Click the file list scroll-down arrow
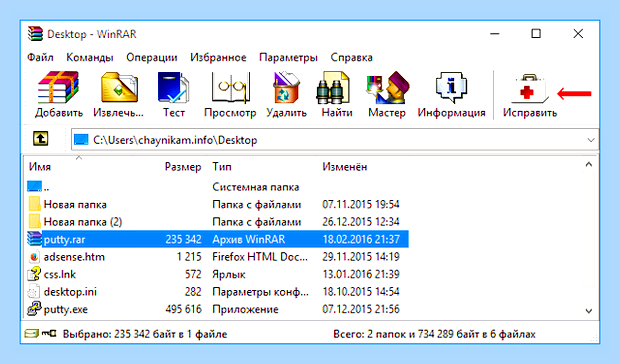The height and width of the screenshot is (364, 620). click(x=589, y=311)
